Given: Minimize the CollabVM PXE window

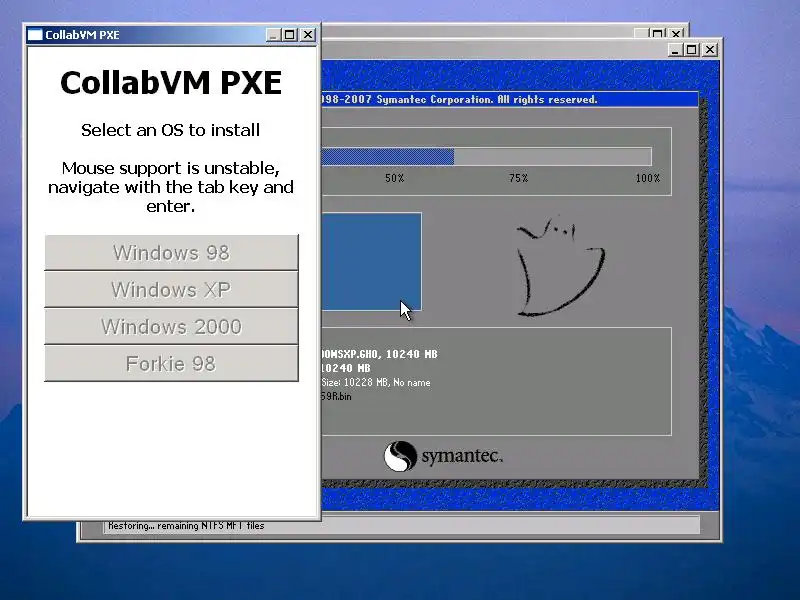Looking at the screenshot, I should coord(273,35).
